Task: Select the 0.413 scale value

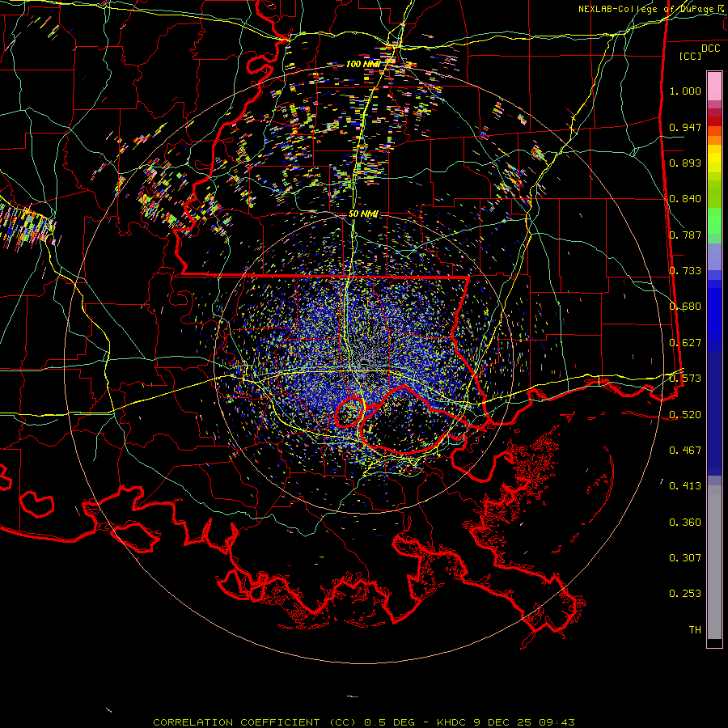Action: (685, 486)
